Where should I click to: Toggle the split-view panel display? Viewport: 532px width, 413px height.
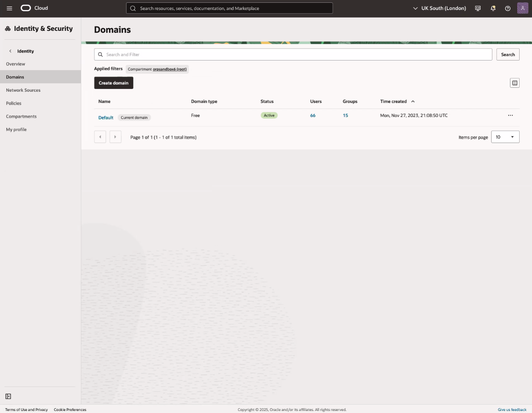click(x=514, y=83)
